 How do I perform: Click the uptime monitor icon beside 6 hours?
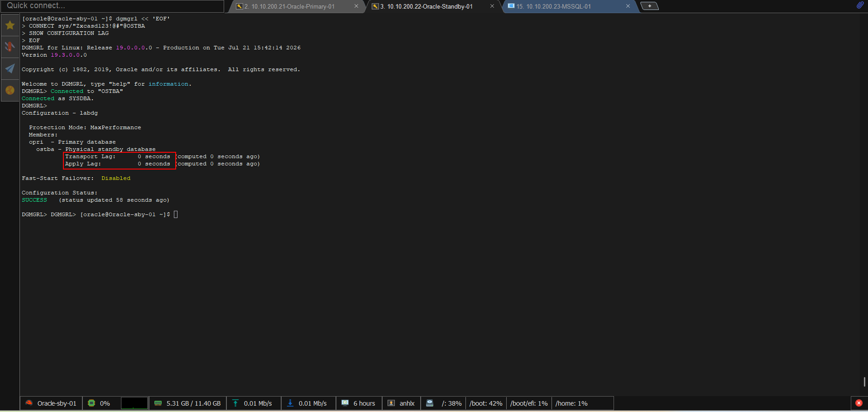[345, 403]
